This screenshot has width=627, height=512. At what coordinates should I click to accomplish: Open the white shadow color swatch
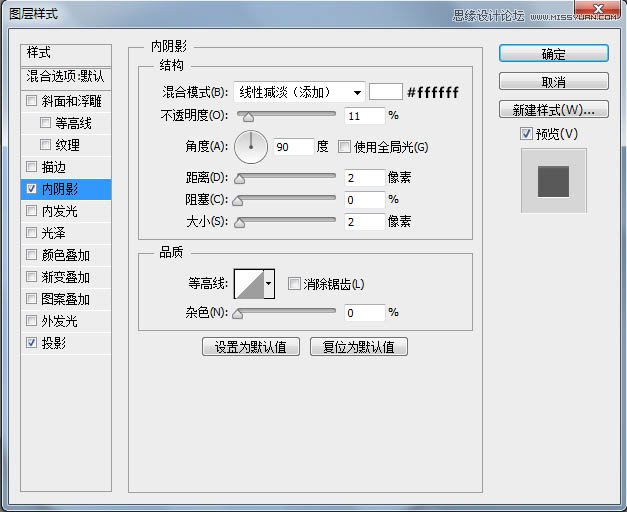coord(385,92)
